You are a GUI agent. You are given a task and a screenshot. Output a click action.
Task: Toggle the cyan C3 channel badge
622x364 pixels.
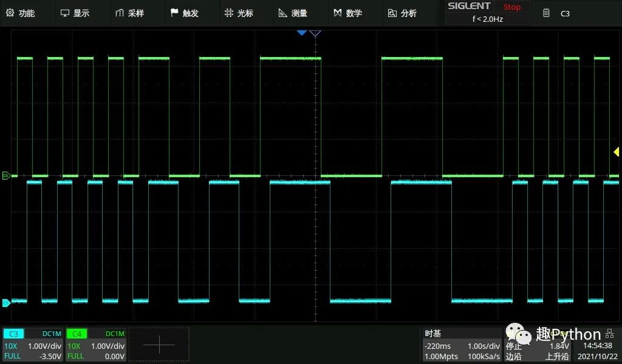[13, 334]
